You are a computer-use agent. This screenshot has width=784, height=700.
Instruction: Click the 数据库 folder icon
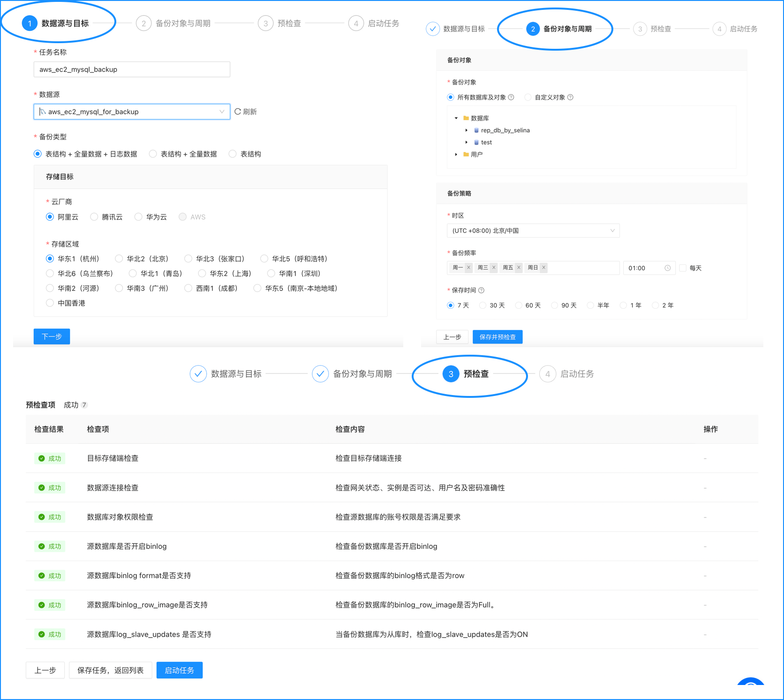[466, 118]
